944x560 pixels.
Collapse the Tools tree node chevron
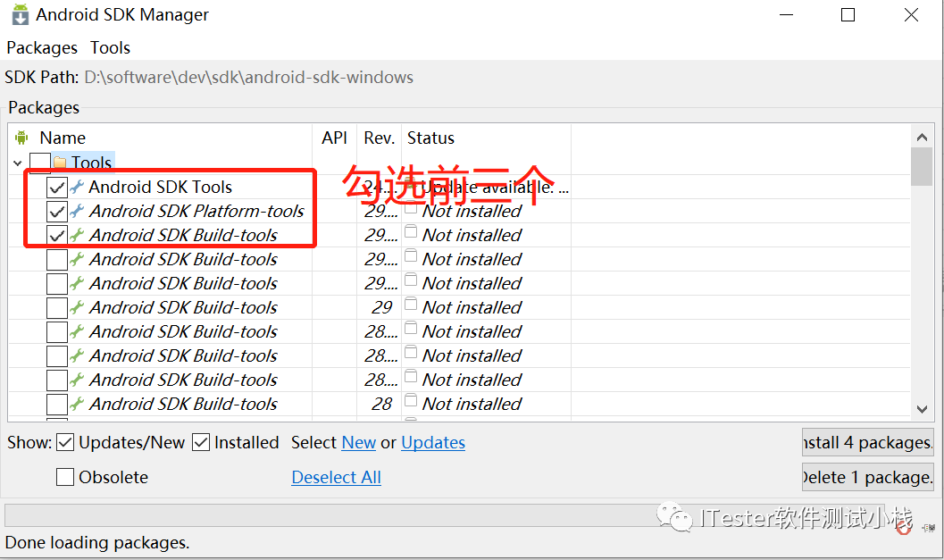(x=18, y=163)
